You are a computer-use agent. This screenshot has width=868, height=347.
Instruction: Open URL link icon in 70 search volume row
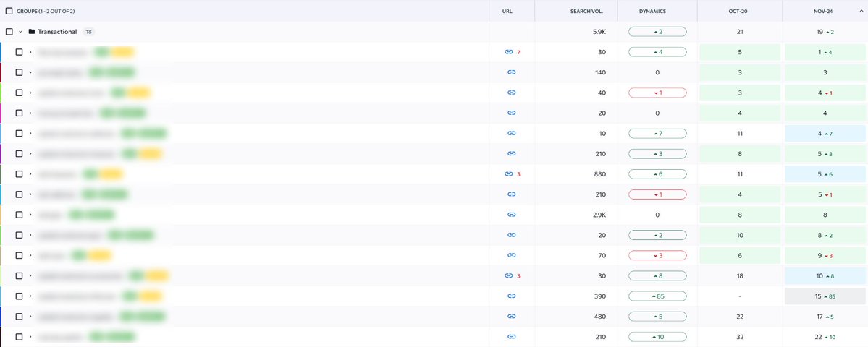coord(512,255)
